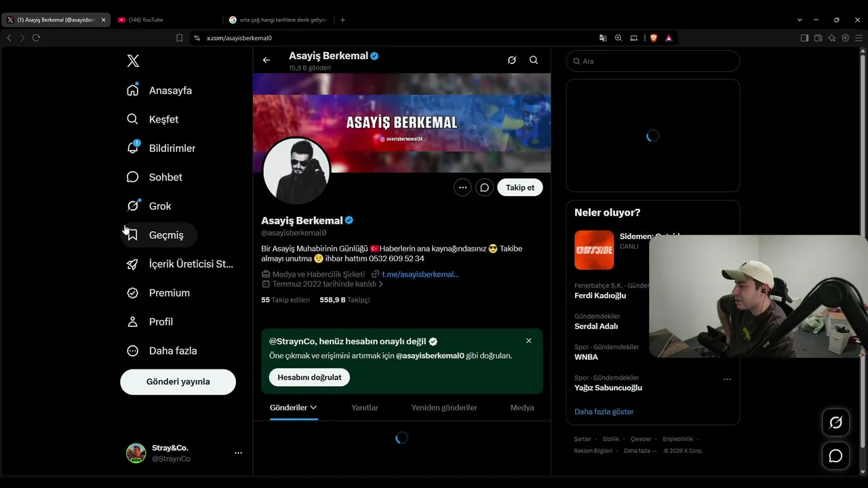Open the t.me/asayisberkemal link
The width and height of the screenshot is (868, 488).
pos(420,274)
